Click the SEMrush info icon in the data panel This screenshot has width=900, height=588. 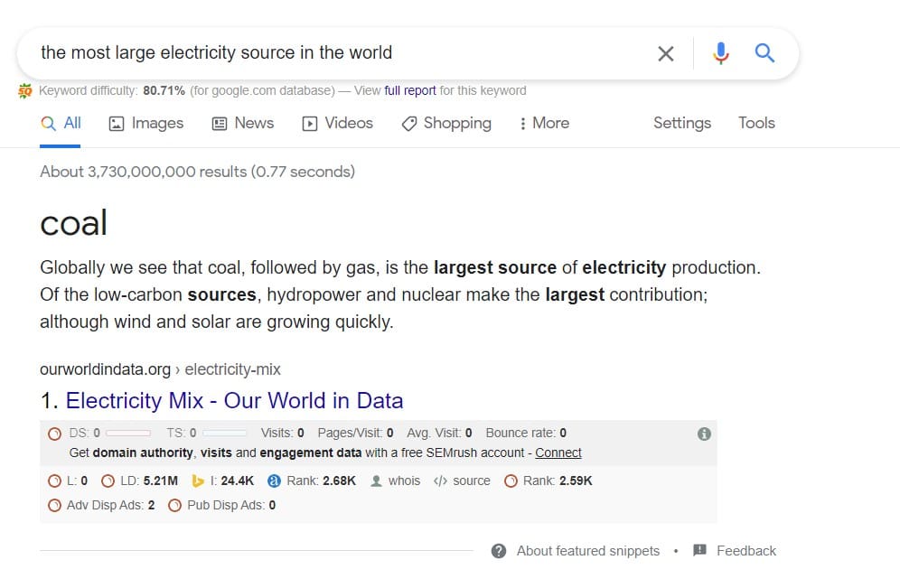[704, 434]
